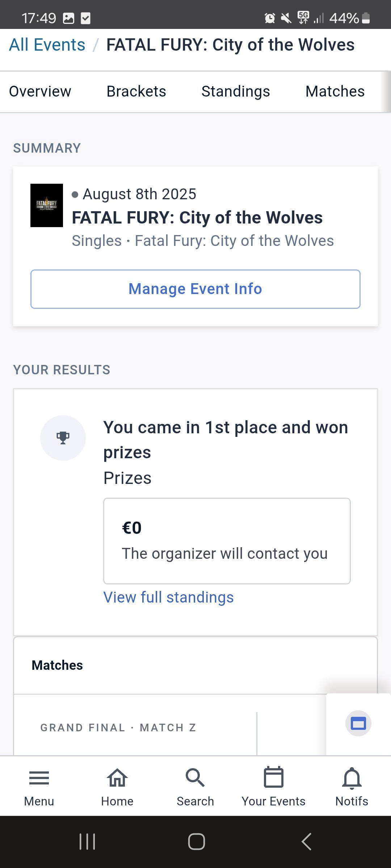Open View full standings link
The image size is (391, 868).
[x=168, y=597]
